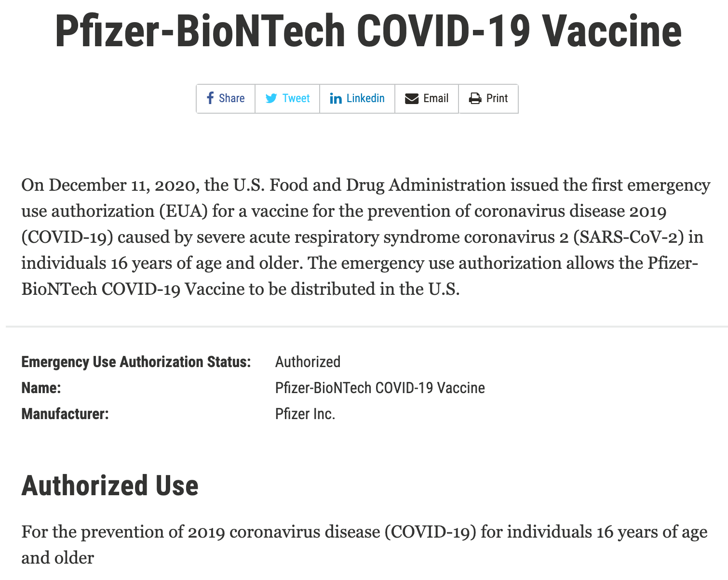Click the Twitter bird icon

(271, 98)
